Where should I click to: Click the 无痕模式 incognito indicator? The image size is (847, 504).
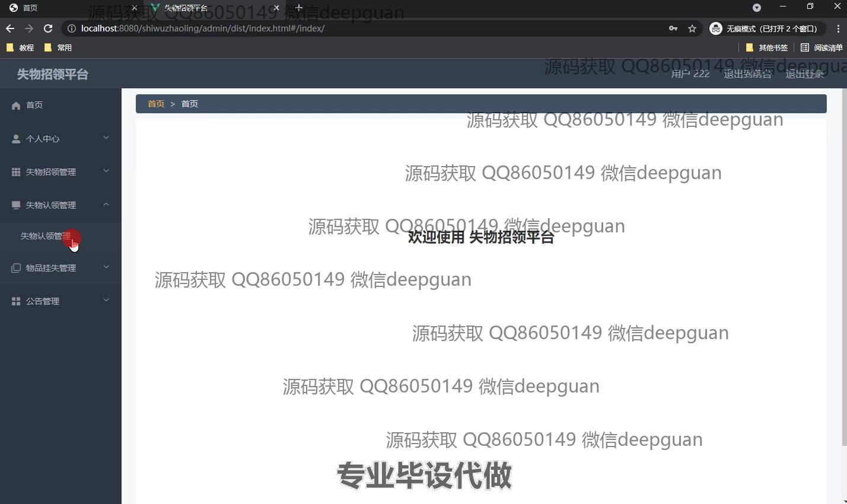766,28
